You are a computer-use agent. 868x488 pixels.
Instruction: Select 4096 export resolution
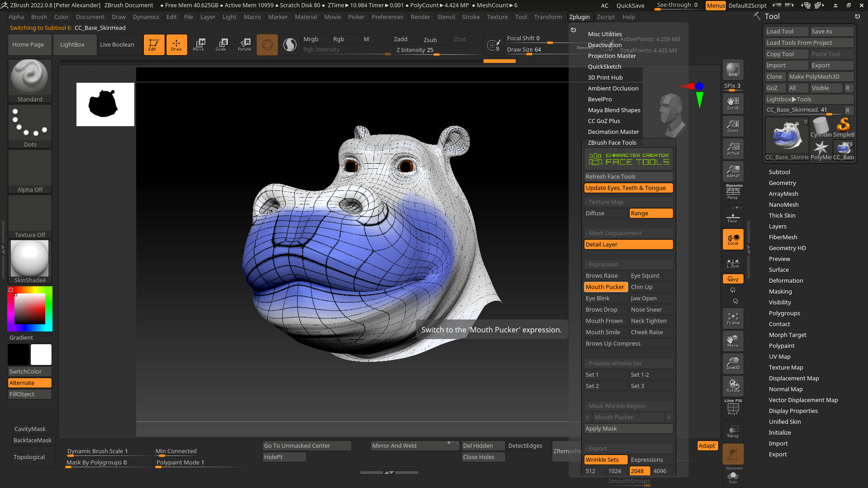[x=662, y=471]
